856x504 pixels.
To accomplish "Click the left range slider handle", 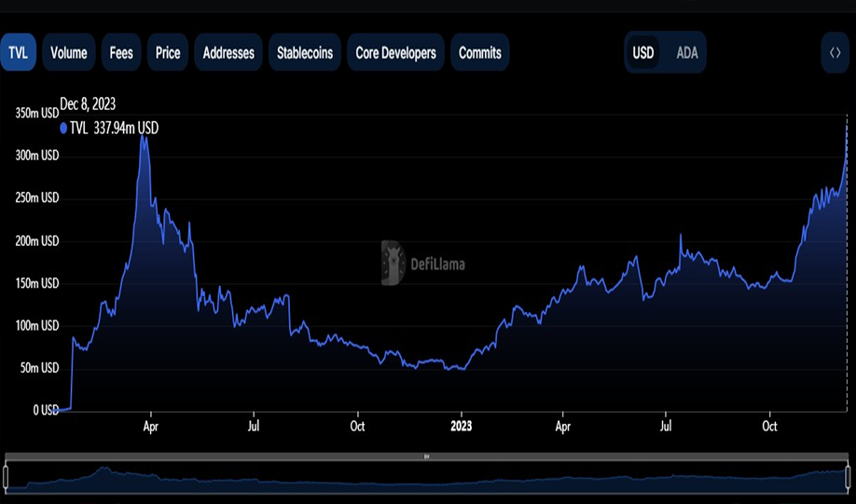I will (x=6, y=476).
